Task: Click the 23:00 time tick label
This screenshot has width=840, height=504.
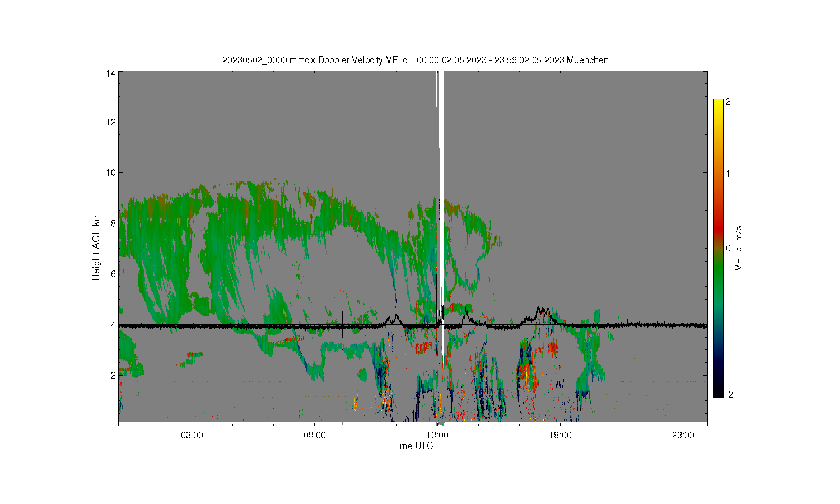Action: click(x=683, y=435)
